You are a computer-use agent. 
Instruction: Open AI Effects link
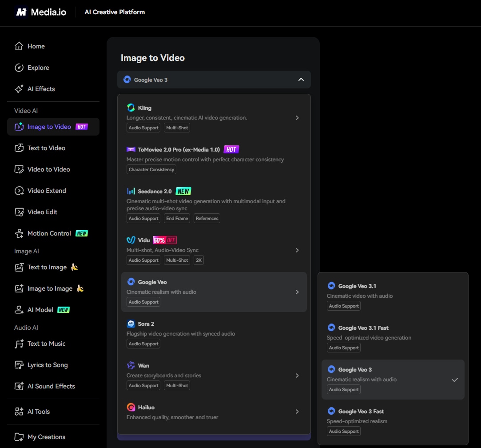[41, 89]
